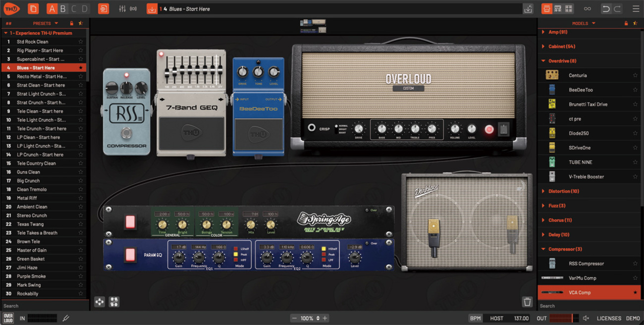Image resolution: width=644 pixels, height=325 pixels.
Task: Switch to variation B
Action: 63,9
